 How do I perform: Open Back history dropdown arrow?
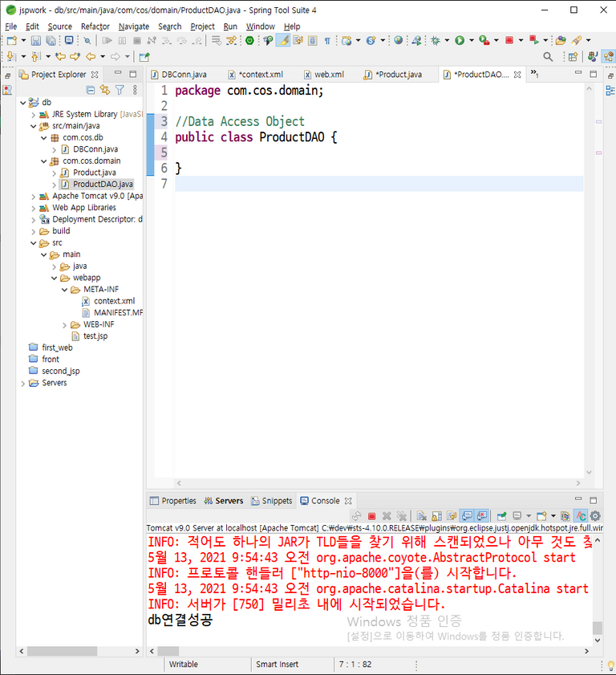103,56
